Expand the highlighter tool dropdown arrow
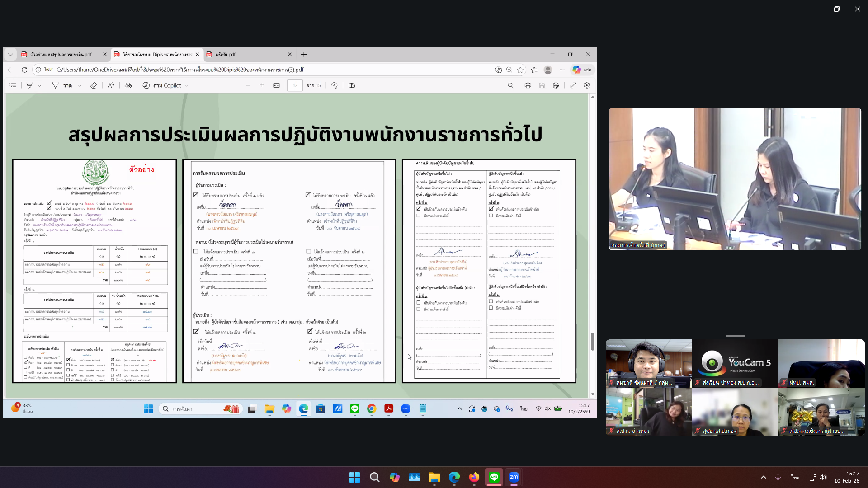This screenshot has width=868, height=488. point(40,85)
